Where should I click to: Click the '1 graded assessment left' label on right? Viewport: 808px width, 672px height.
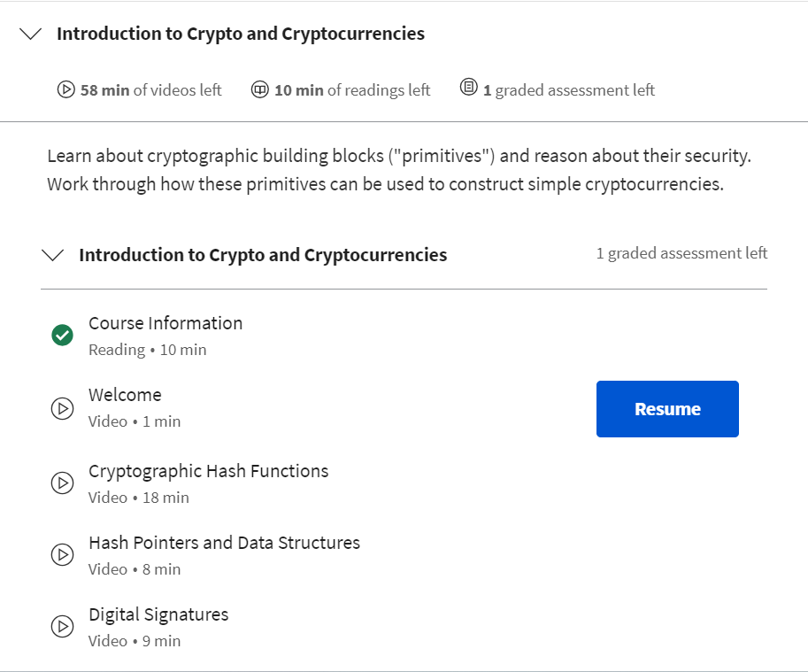[x=681, y=253]
